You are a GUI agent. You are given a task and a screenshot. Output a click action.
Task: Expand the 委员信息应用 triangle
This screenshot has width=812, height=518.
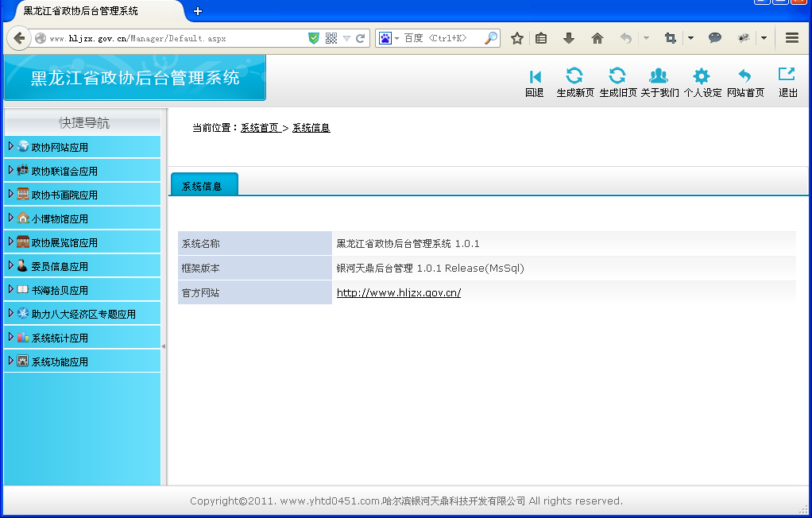11,265
